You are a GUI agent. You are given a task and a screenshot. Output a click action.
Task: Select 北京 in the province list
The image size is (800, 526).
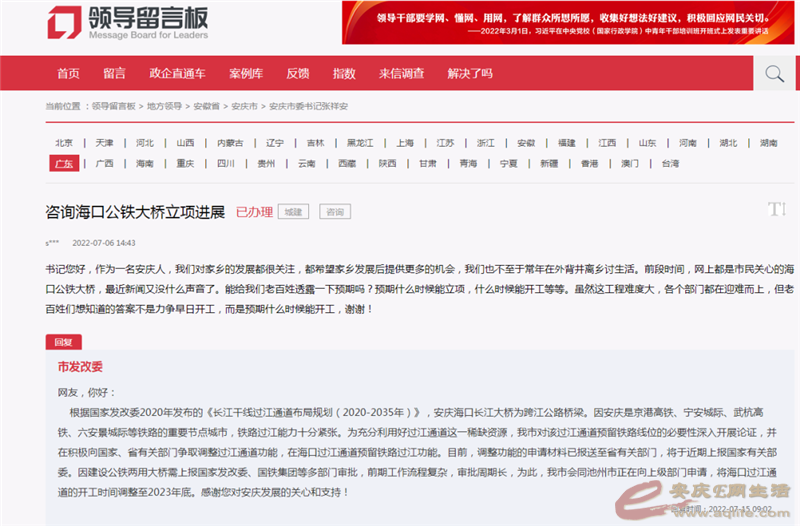(64, 143)
